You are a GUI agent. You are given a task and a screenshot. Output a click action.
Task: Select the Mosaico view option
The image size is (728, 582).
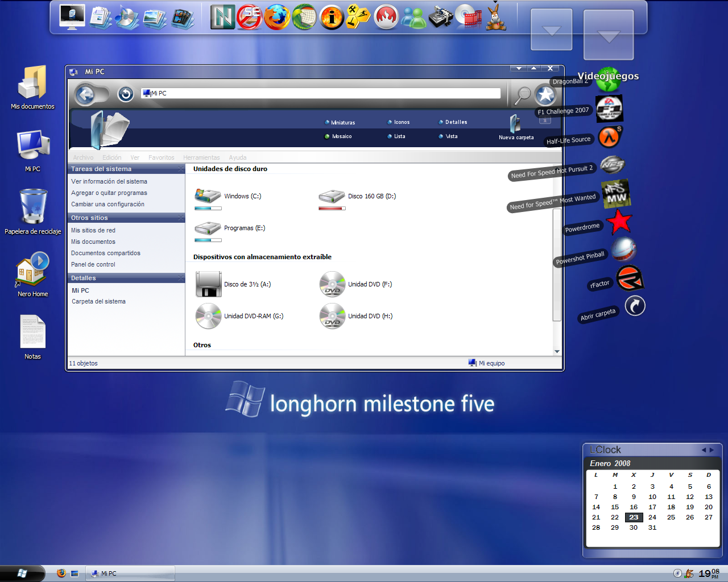point(338,136)
